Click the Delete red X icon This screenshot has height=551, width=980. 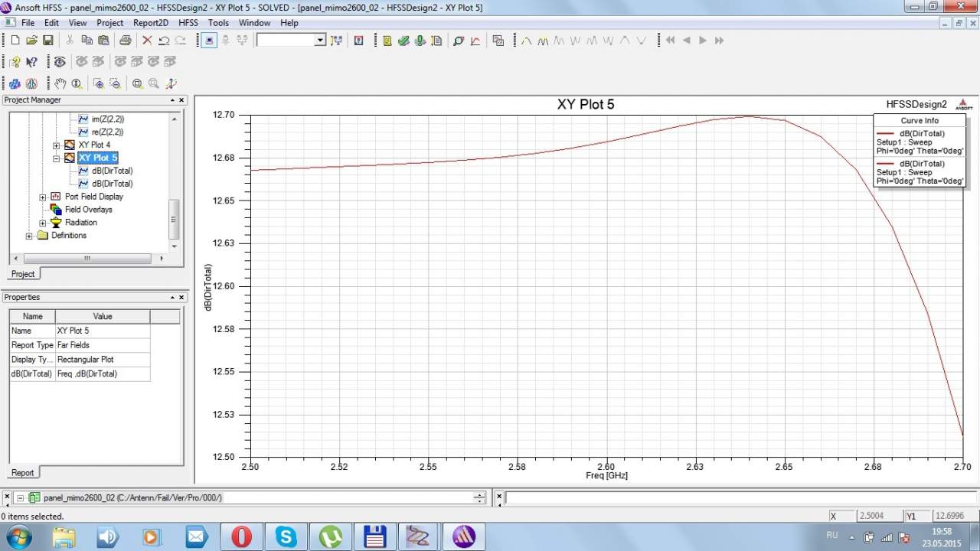coord(147,41)
